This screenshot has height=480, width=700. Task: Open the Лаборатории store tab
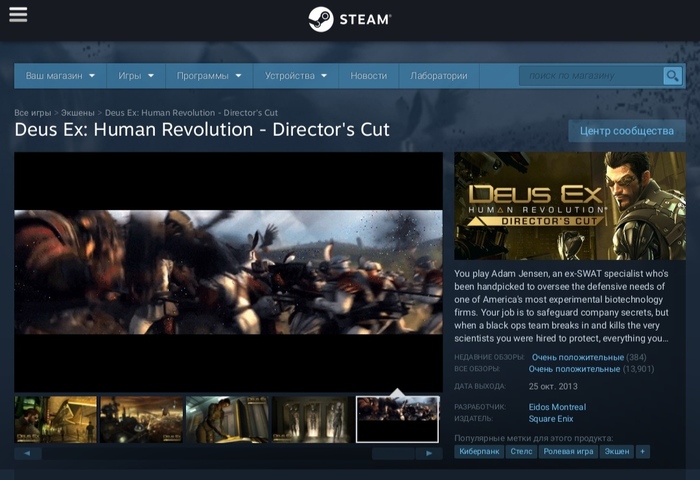coord(438,76)
